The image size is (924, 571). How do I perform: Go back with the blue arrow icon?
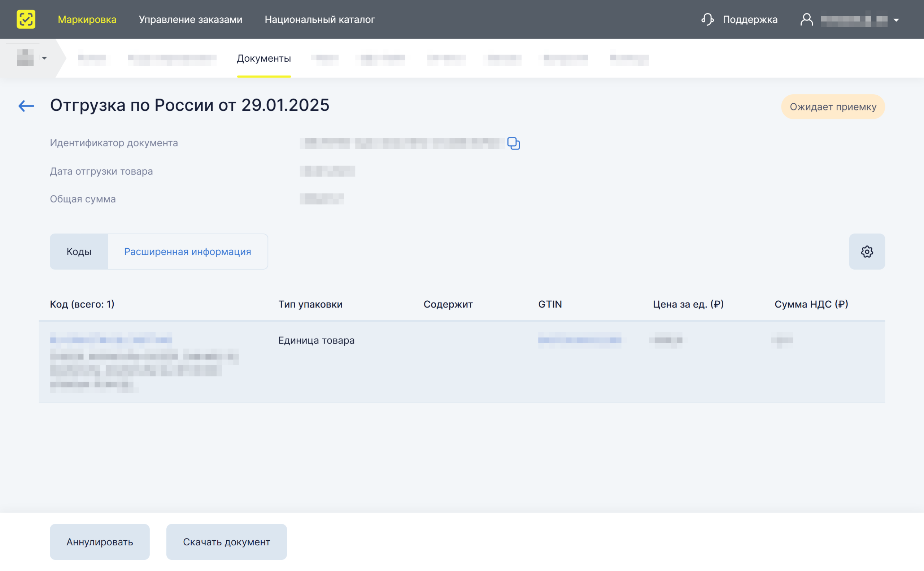tap(26, 106)
